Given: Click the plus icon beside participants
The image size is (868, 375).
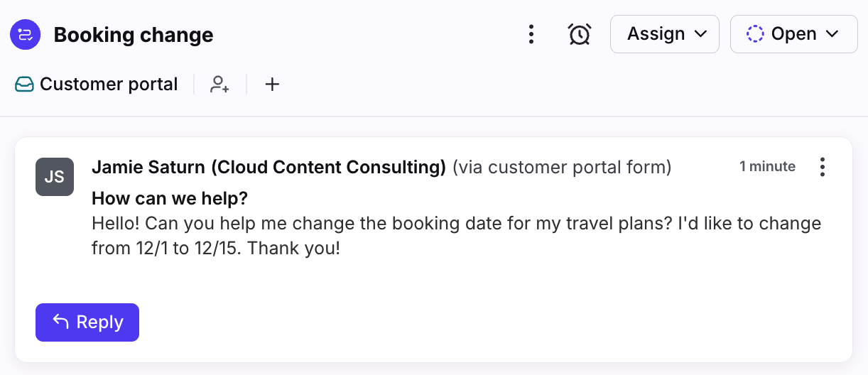Looking at the screenshot, I should [272, 85].
